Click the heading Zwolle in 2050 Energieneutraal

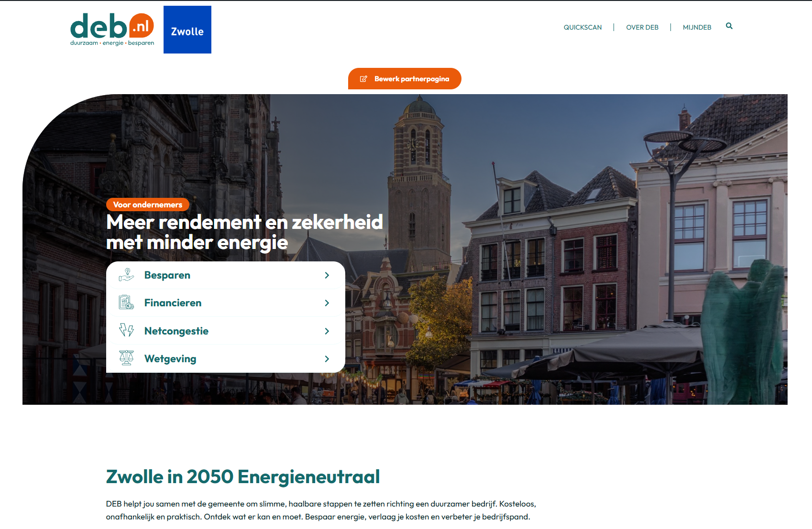pos(243,477)
